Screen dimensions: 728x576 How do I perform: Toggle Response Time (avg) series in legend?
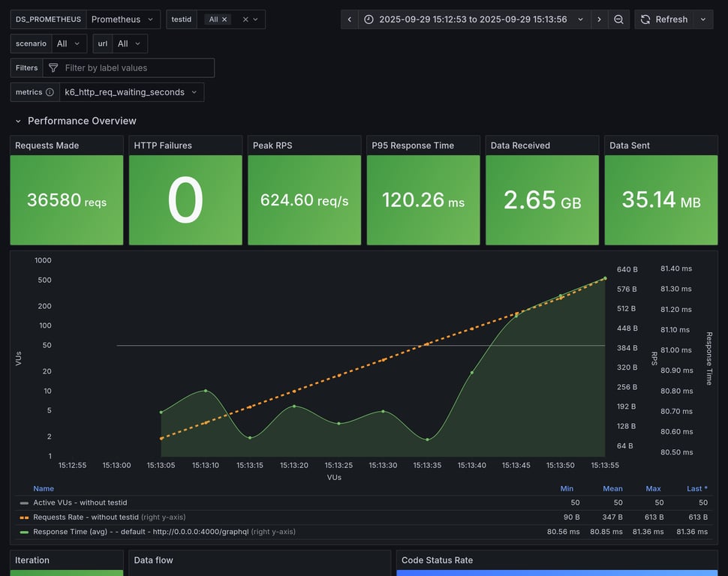coord(120,532)
